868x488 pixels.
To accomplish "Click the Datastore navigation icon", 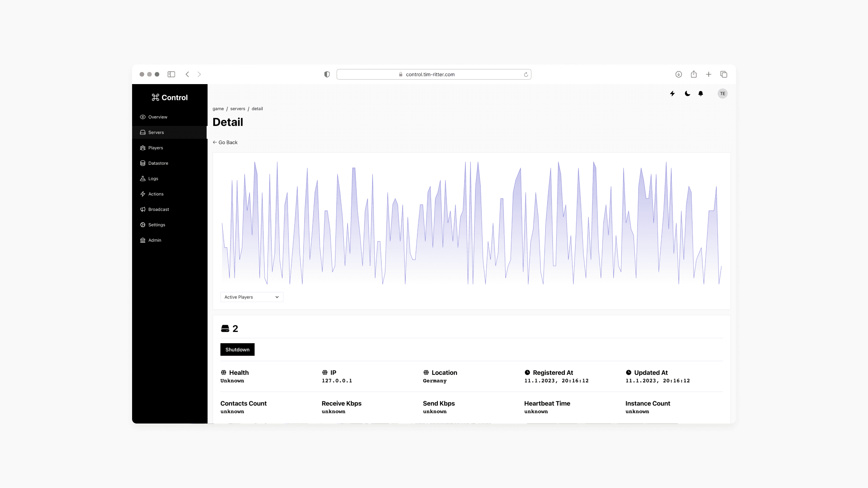I will point(143,163).
